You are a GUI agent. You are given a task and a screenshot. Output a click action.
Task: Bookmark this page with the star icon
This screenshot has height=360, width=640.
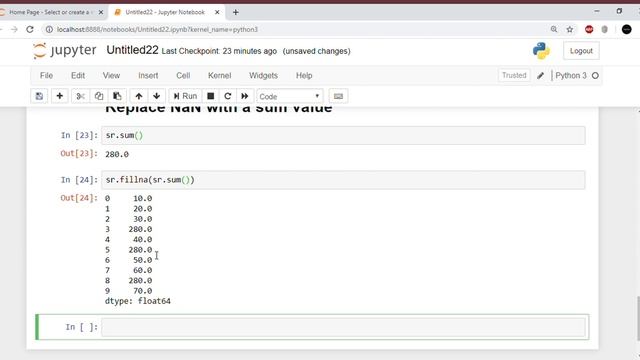570,29
